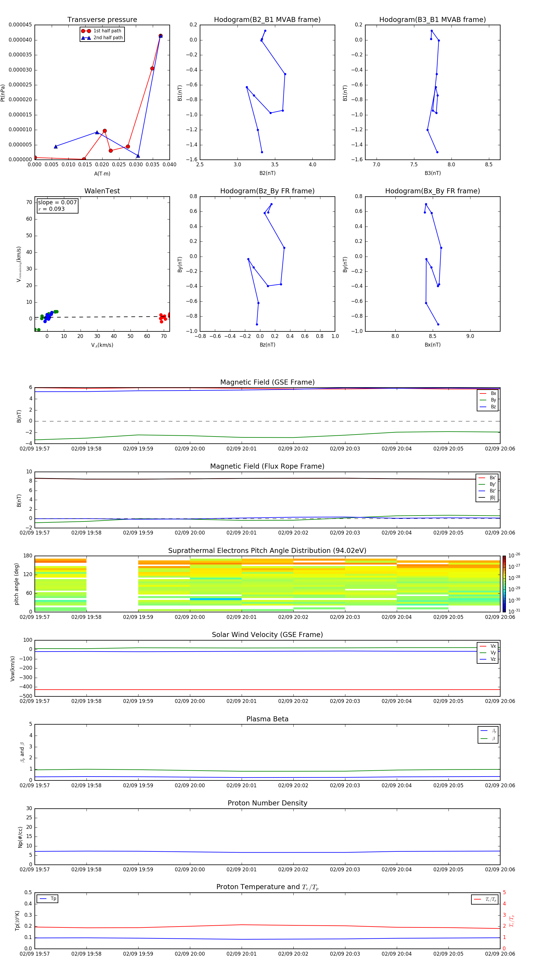Click the 'B2(nT)' axis label
This screenshot has width=535, height=980.
[x=267, y=173]
